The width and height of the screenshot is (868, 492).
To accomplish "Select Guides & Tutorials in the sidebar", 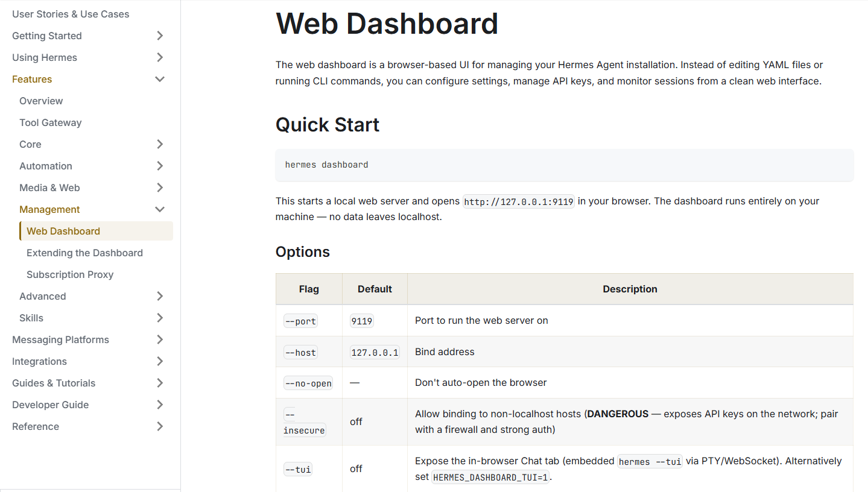I will click(x=54, y=383).
